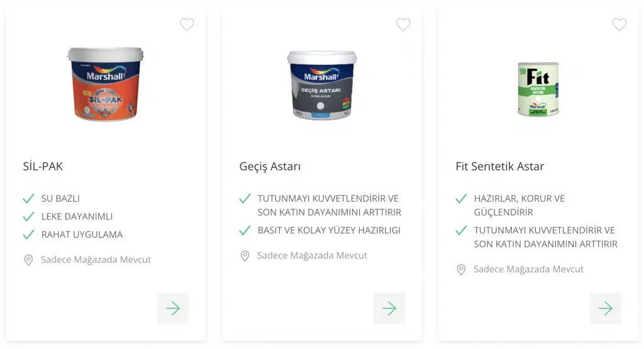
Task: Click the location pin on Geçiş Astarı card
Action: pyautogui.click(x=245, y=256)
